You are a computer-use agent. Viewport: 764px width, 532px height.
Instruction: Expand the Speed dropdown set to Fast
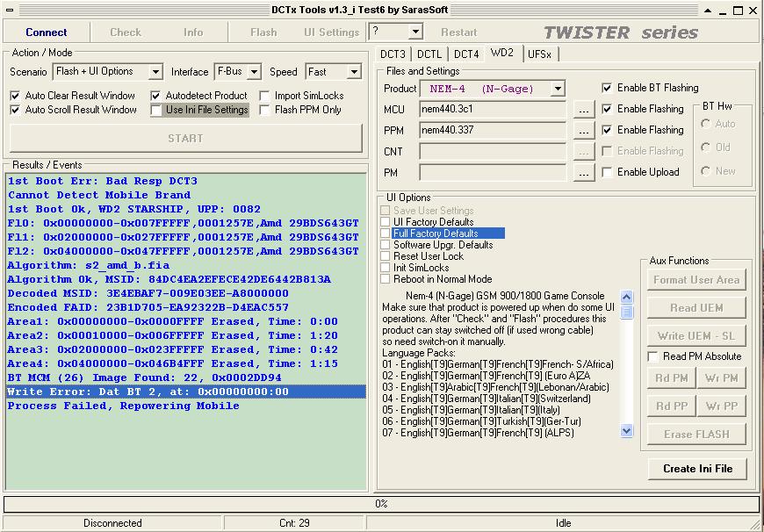(x=354, y=72)
